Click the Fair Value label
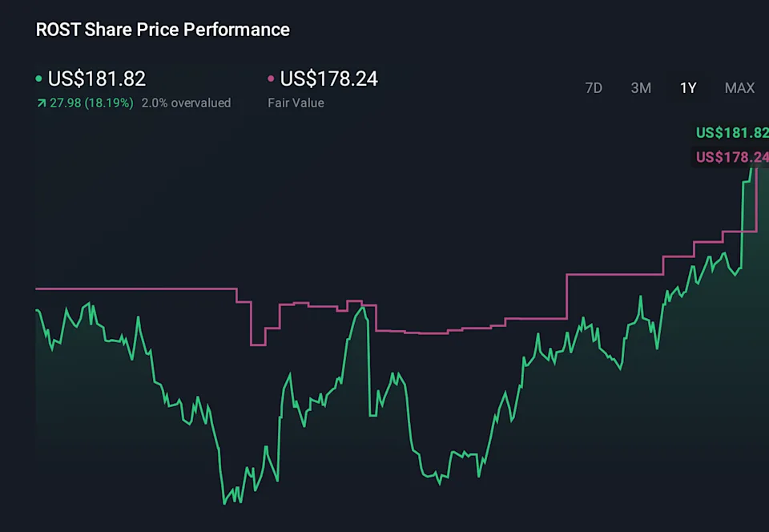The width and height of the screenshot is (769, 532). point(296,103)
